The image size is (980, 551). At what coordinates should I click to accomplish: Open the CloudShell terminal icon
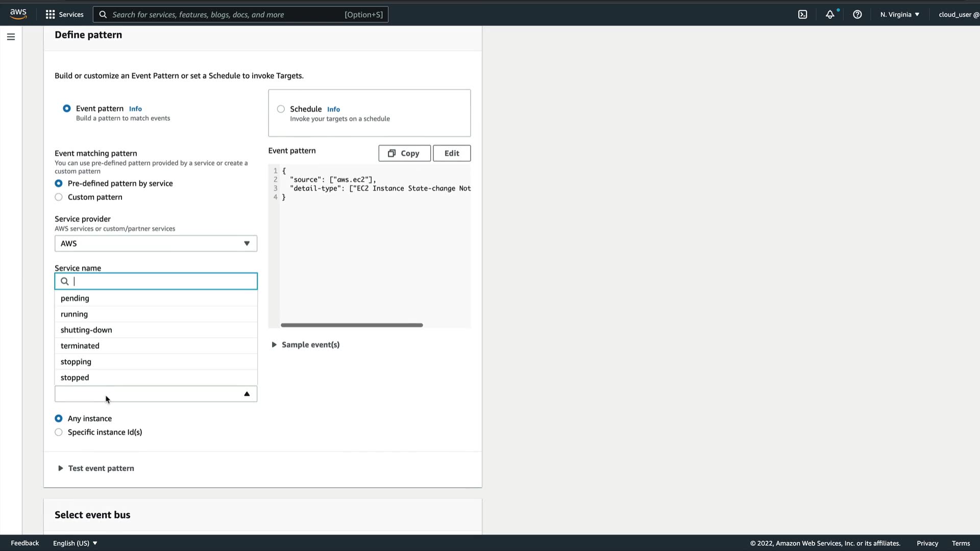point(802,14)
